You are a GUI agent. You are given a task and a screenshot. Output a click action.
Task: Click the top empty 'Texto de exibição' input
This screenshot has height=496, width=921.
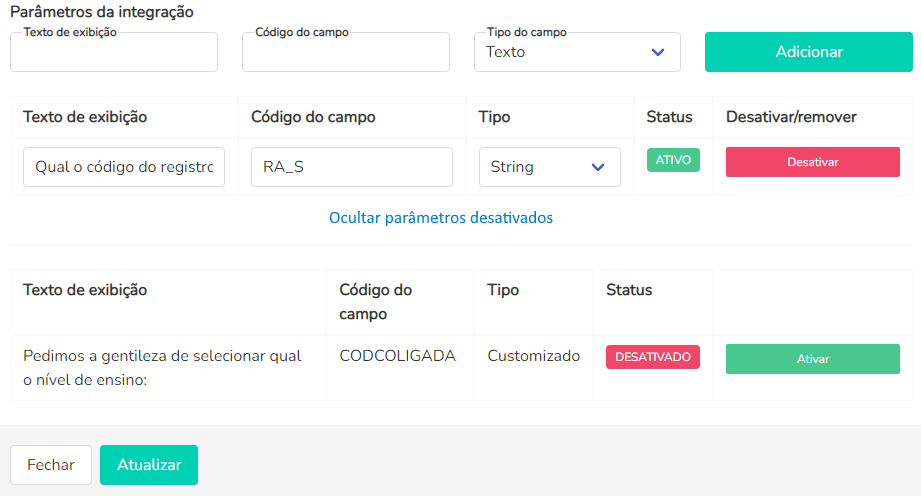click(114, 53)
